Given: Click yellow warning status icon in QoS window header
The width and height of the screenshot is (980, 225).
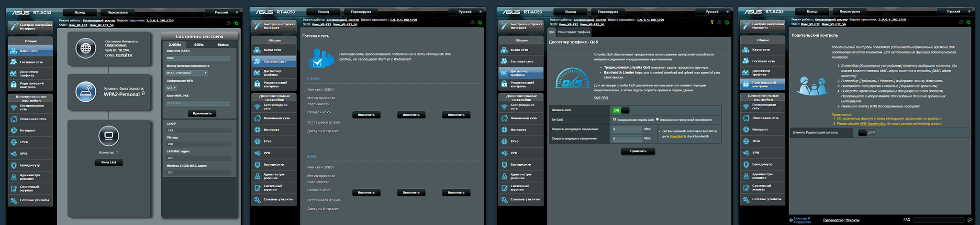Looking at the screenshot, I should 712,22.
